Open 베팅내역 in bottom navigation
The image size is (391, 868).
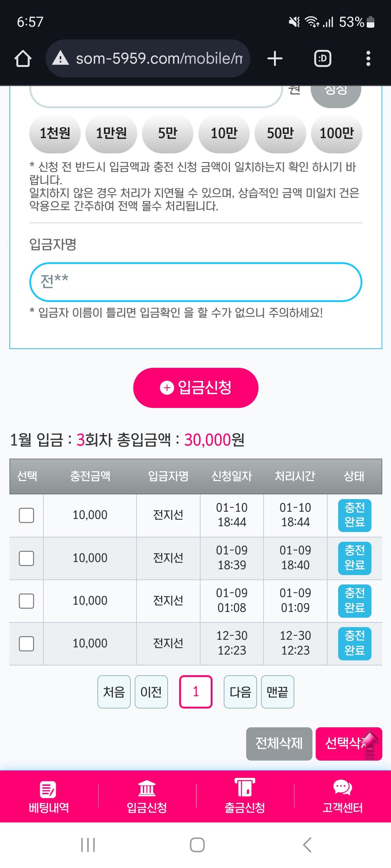(x=49, y=797)
